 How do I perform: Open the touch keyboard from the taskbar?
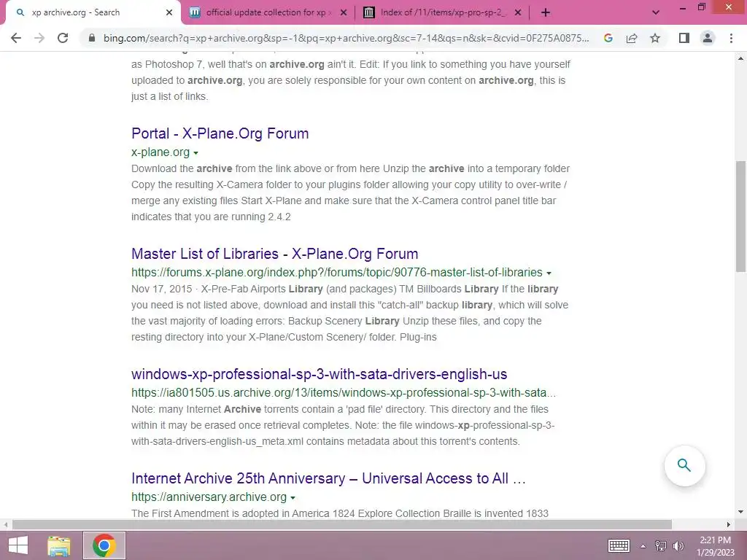click(x=619, y=545)
